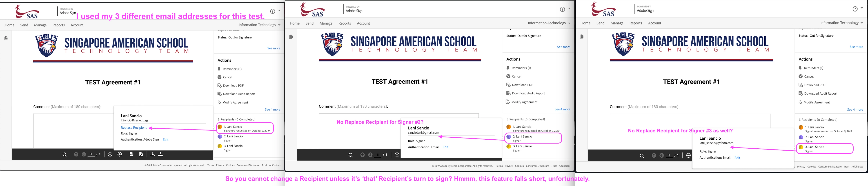
Task: Zoom in with plus icon in left window
Action: [120, 154]
